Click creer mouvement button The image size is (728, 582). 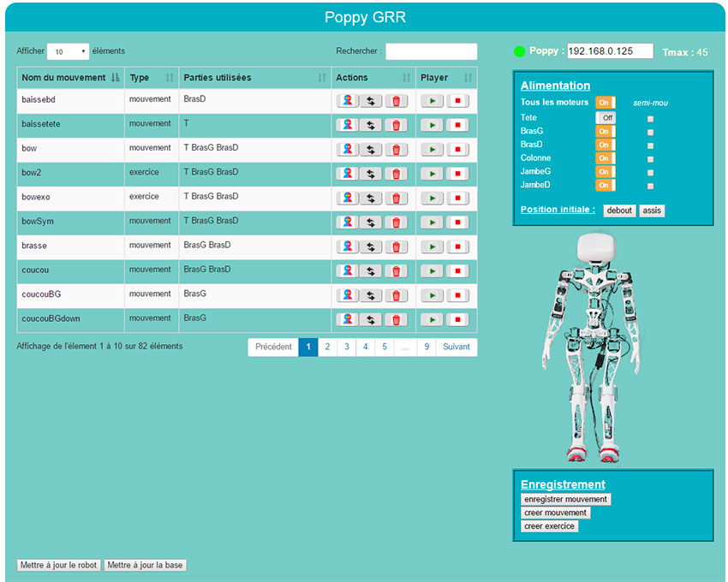(555, 513)
